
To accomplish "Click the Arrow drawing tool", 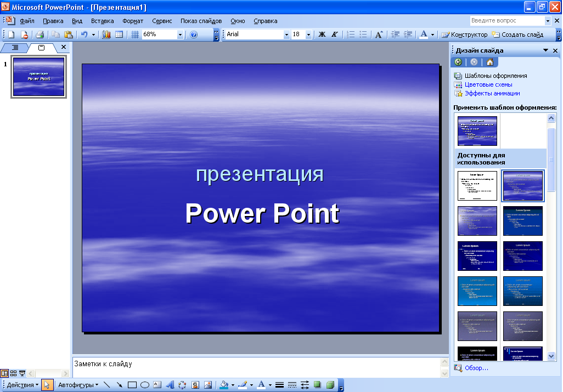I will coord(119,385).
